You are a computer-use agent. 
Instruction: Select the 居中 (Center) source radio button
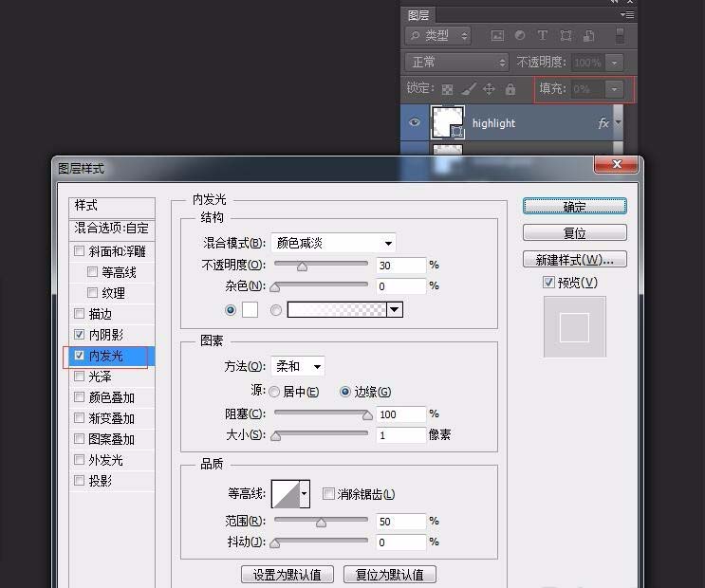(x=274, y=392)
